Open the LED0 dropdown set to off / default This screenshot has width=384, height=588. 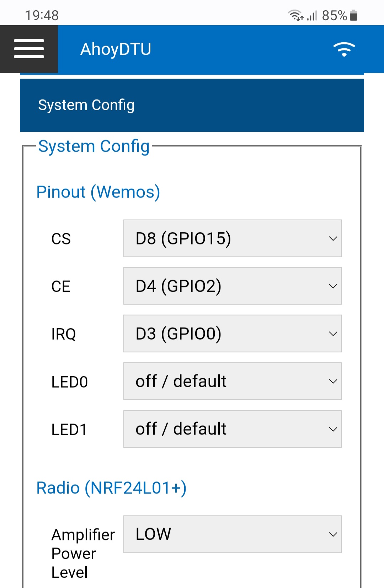(x=232, y=381)
